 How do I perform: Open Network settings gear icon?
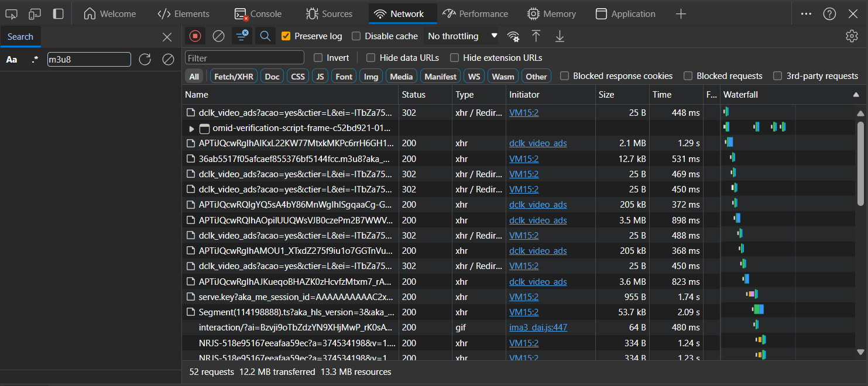(852, 36)
